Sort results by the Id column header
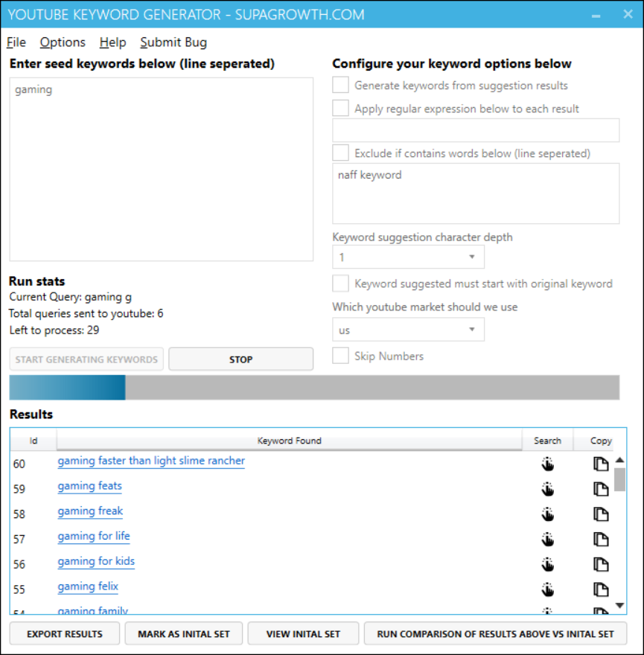The width and height of the screenshot is (644, 655). (34, 441)
